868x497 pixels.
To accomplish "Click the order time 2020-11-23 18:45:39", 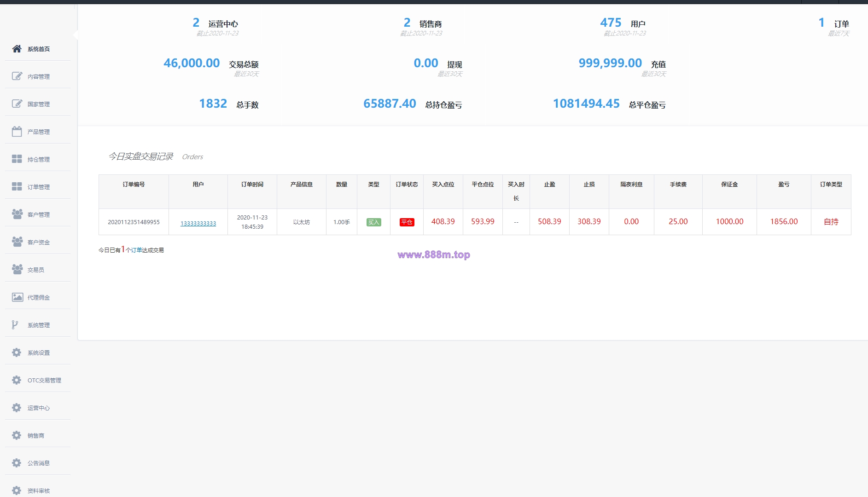I will 252,222.
